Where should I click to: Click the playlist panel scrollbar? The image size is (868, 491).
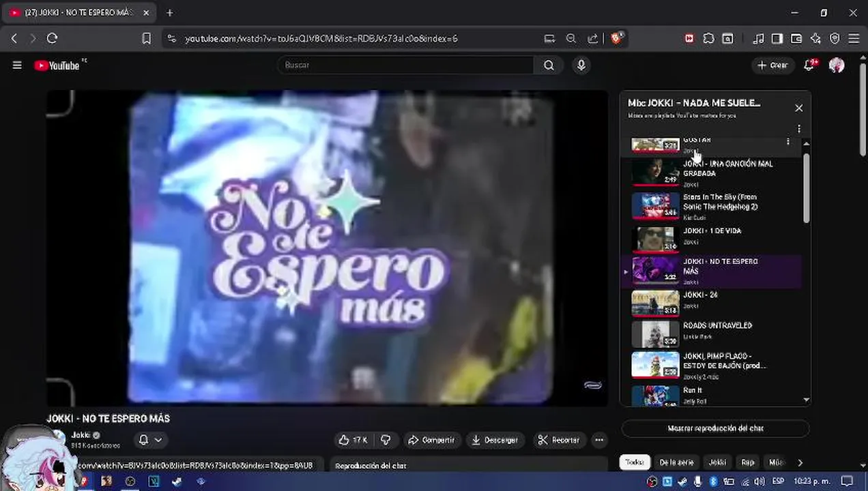807,188
